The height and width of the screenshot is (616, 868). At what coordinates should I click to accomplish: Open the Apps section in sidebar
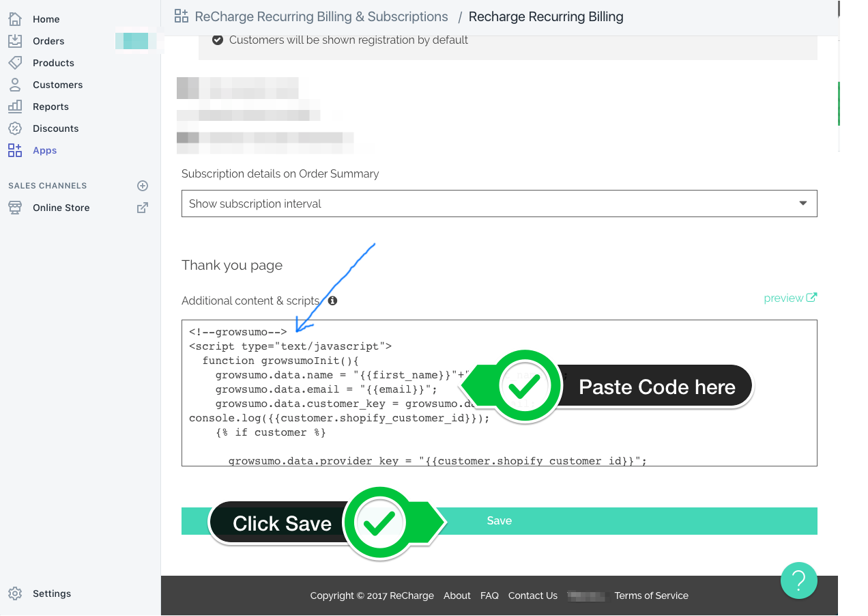pos(44,150)
